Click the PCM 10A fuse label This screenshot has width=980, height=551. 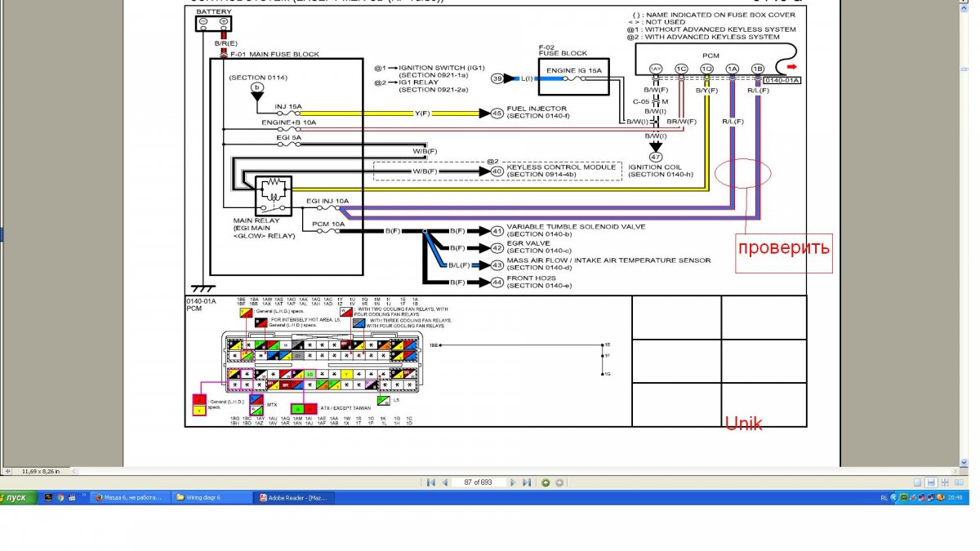[x=329, y=223]
